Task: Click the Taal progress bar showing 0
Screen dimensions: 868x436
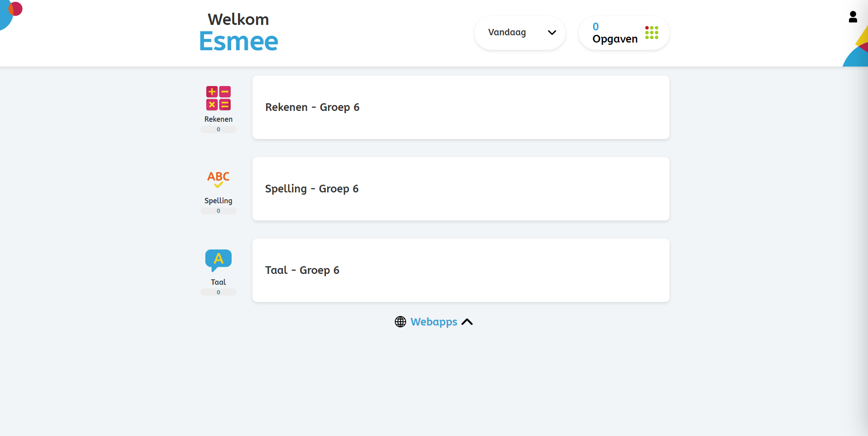Action: coord(218,292)
